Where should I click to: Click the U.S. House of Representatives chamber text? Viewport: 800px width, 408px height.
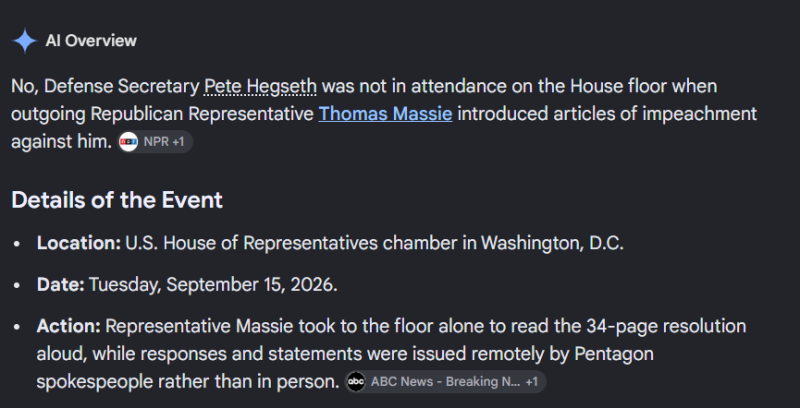[291, 243]
